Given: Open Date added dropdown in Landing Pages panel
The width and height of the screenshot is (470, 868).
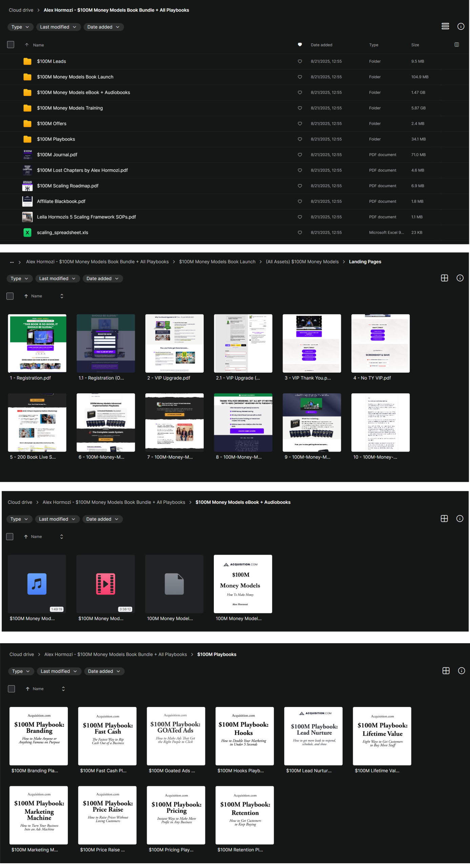Looking at the screenshot, I should (102, 278).
